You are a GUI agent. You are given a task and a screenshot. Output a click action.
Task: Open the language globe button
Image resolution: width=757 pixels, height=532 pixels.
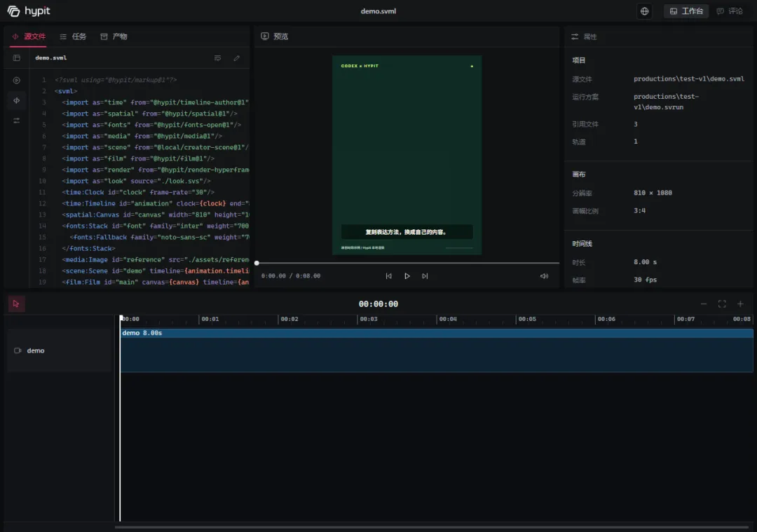pos(645,11)
